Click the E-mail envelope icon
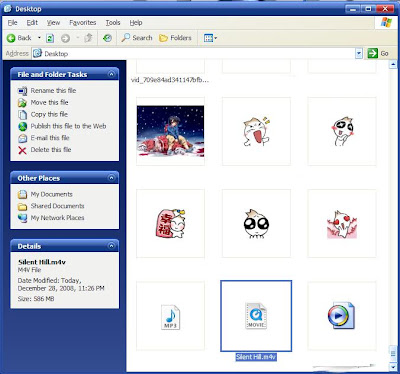 point(22,138)
